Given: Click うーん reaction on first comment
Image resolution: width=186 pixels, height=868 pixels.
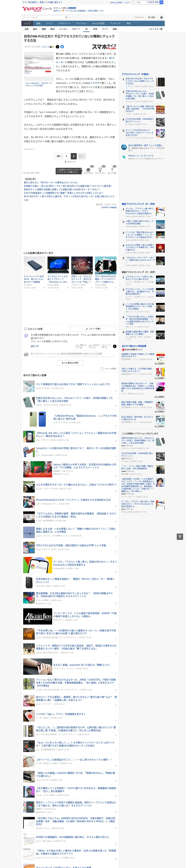Looking at the screenshot, I should (107, 346).
